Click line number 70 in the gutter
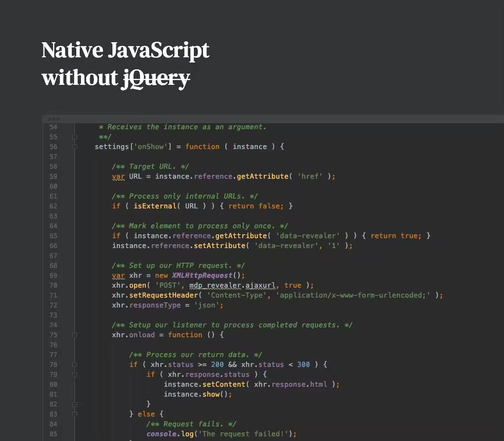 53,286
